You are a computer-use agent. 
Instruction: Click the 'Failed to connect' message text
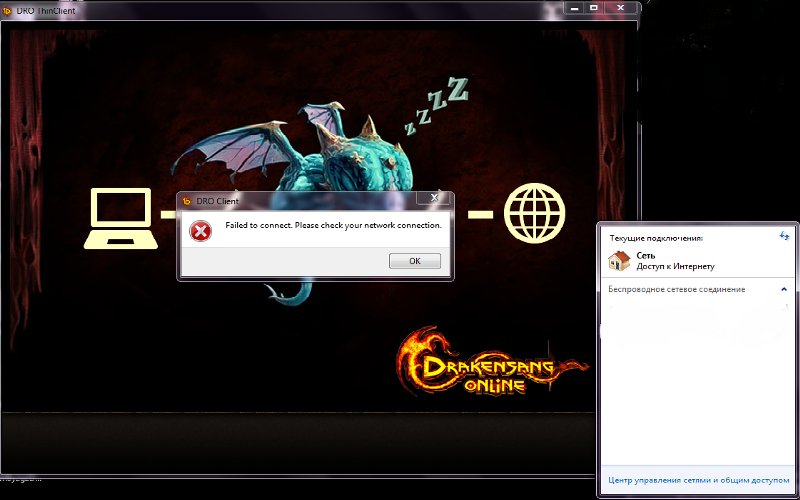[x=333, y=226]
